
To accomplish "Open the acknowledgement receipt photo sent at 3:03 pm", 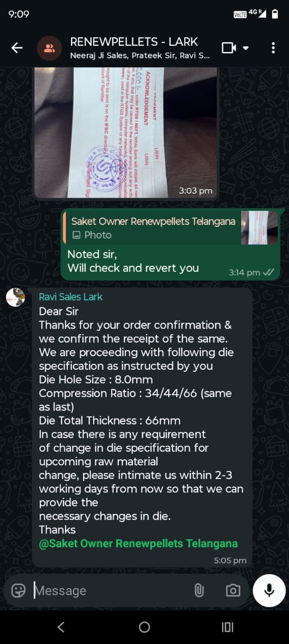I will coord(126,132).
